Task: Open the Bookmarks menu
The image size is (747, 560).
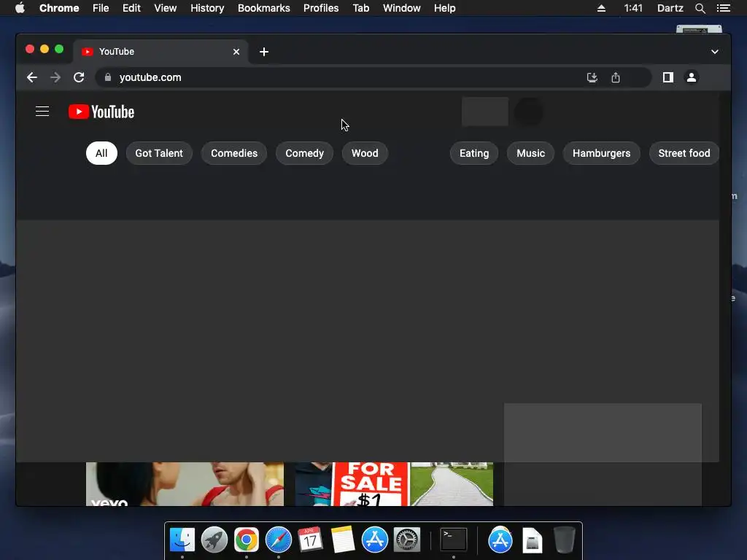Action: point(264,8)
